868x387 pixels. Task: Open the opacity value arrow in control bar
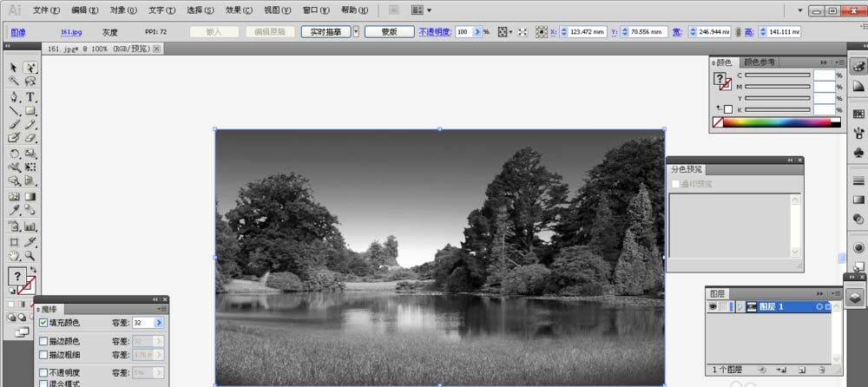point(478,32)
